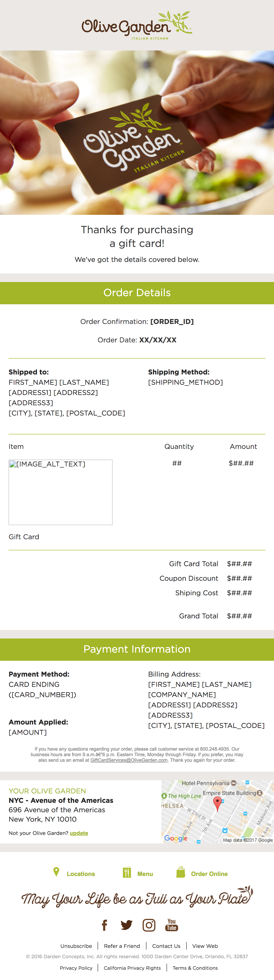Click the gift card hero image
The width and height of the screenshot is (274, 980).
137,133
